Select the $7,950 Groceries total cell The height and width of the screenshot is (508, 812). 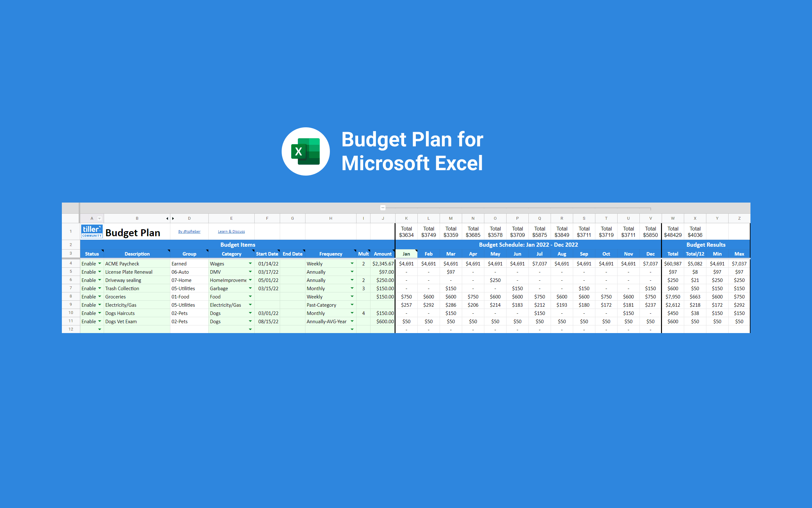coord(673,296)
